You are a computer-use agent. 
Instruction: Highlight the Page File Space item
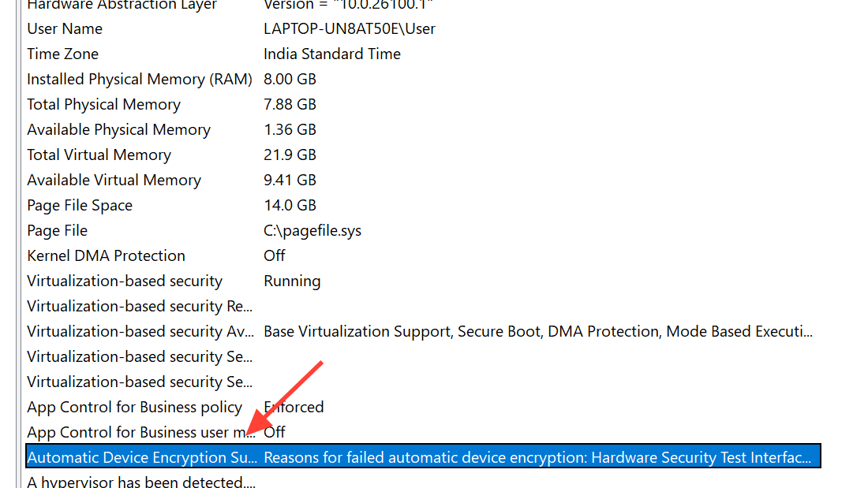tap(80, 206)
